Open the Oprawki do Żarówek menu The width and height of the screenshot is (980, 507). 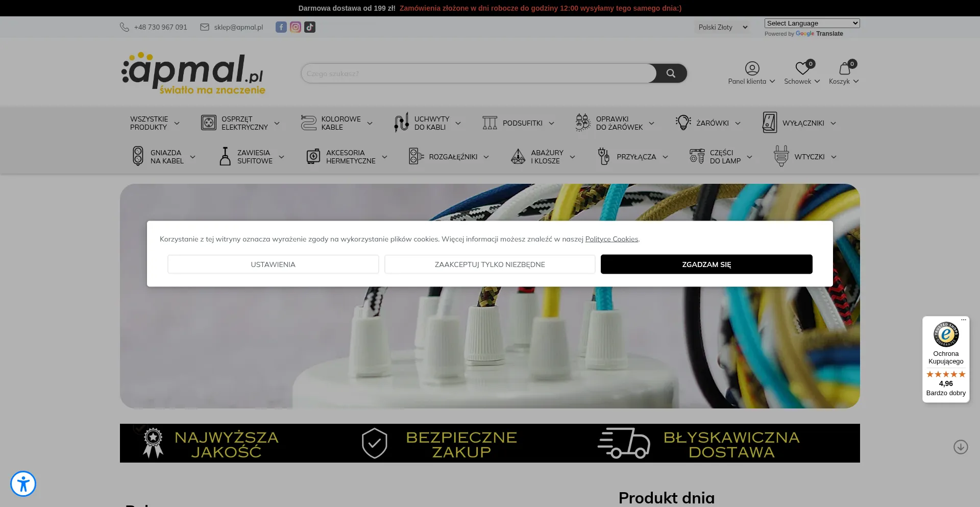(620, 123)
